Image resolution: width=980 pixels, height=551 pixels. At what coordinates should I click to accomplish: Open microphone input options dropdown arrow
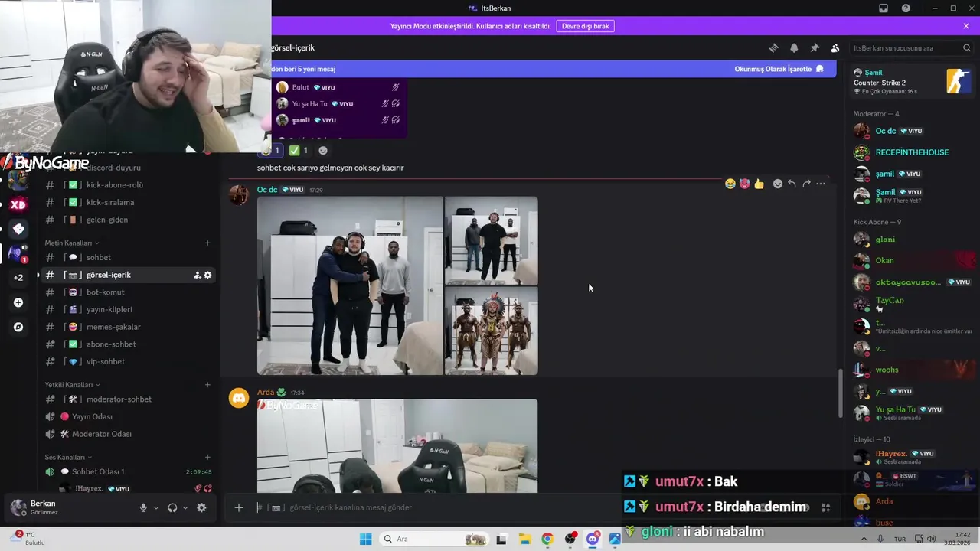click(156, 507)
